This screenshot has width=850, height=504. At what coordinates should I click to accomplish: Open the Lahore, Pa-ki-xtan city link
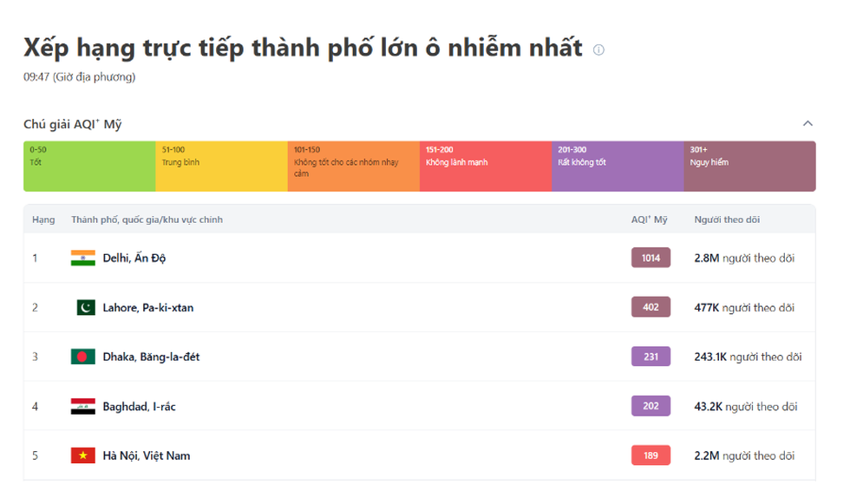pyautogui.click(x=147, y=307)
